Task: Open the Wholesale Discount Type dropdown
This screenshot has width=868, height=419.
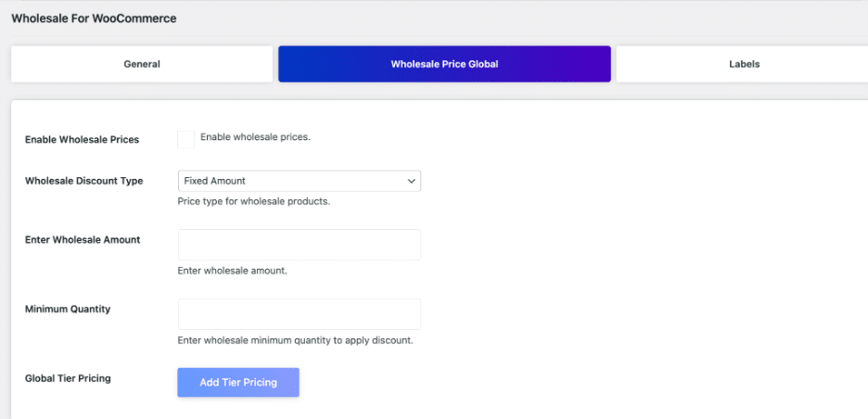Action: coord(300,181)
